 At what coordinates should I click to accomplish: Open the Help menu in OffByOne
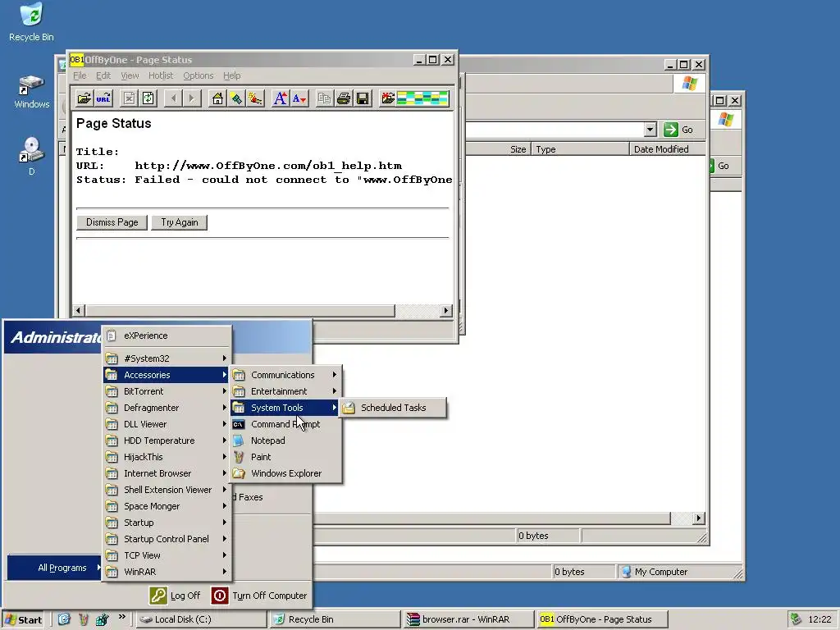(231, 75)
